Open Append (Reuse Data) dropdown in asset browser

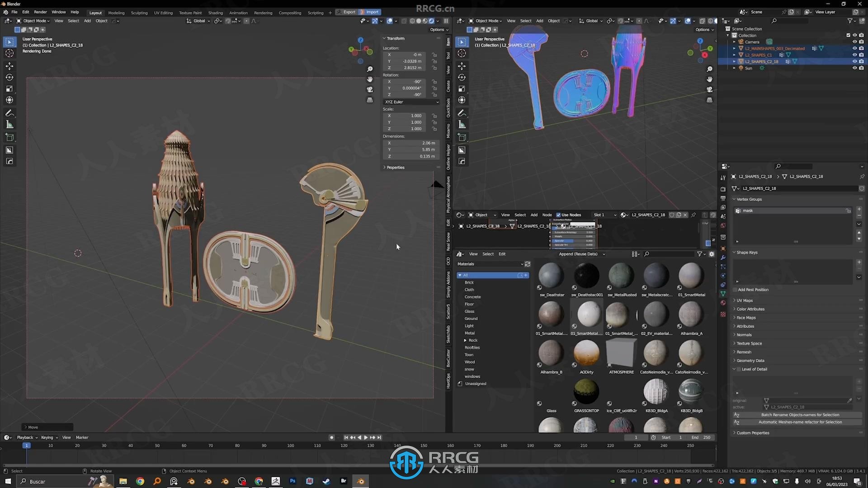click(x=581, y=254)
